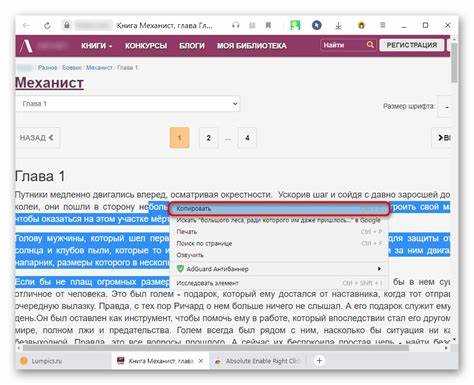The width and height of the screenshot is (474, 385).
Task: Expand AdGuard Антибаннер submenu arrow
Action: coord(379,269)
